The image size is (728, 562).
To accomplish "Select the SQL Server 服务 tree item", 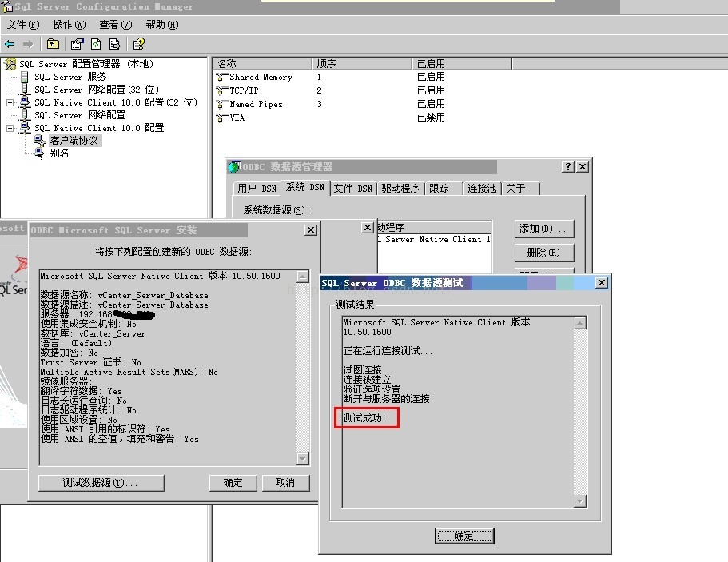I will [70, 77].
